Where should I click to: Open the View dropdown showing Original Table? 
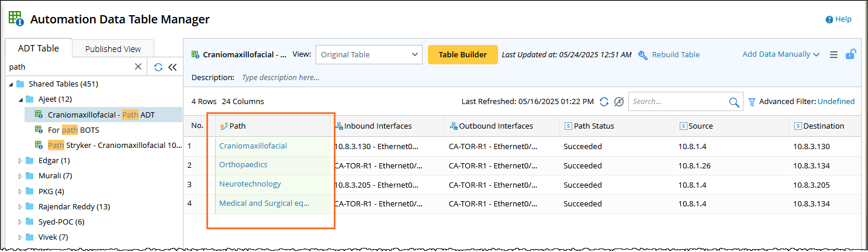369,55
